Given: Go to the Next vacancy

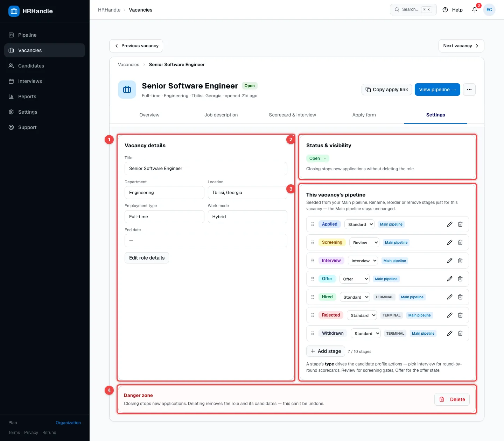Looking at the screenshot, I should point(461,46).
